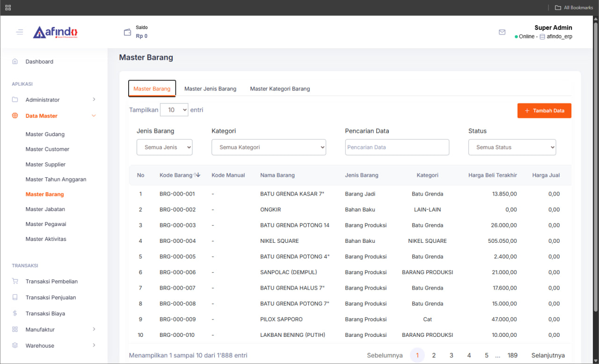This screenshot has height=364, width=599.
Task: Click the Afindo logo
Action: pos(55,32)
